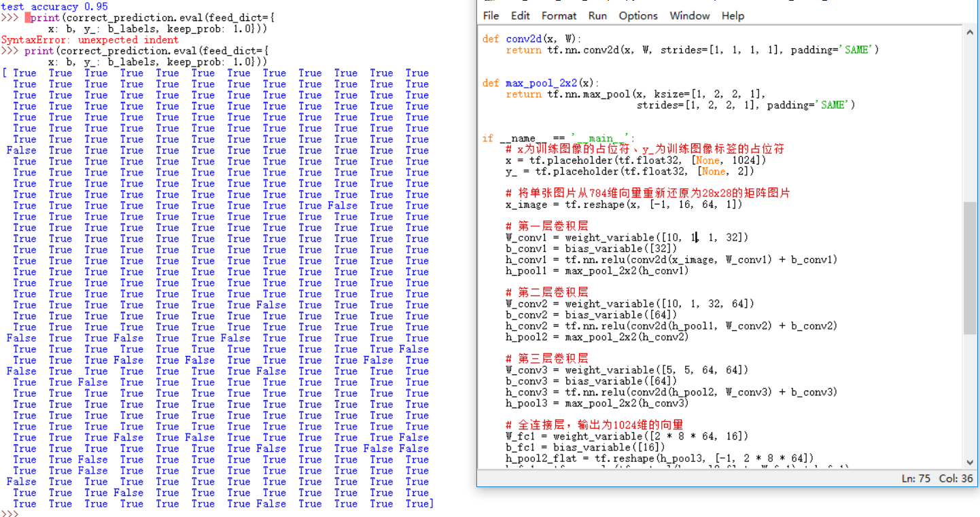The width and height of the screenshot is (980, 517).
Task: Click the 'b_conv2 = bias_variable([64])' line
Action: (x=591, y=315)
